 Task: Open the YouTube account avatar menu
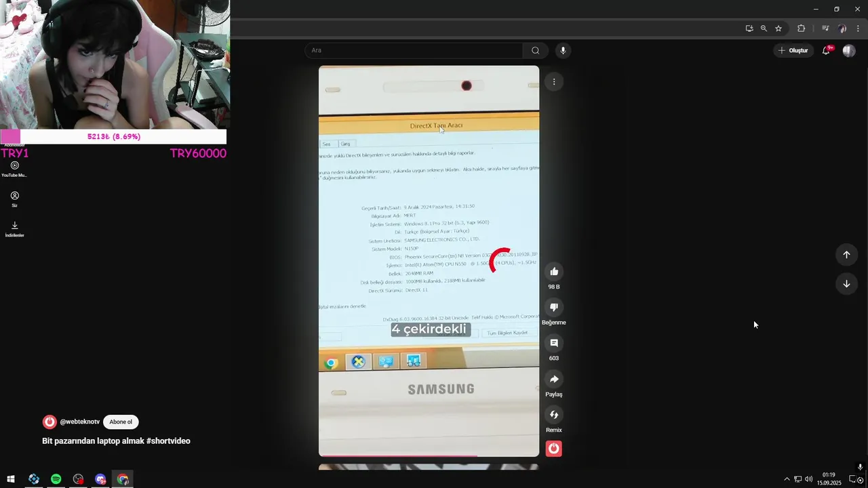849,50
